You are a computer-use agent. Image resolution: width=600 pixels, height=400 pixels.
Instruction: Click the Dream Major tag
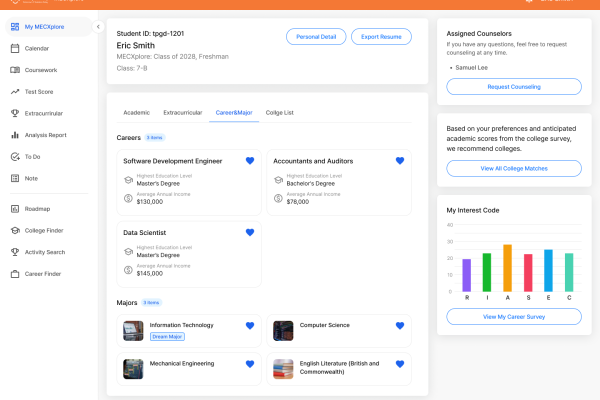pyautogui.click(x=167, y=336)
